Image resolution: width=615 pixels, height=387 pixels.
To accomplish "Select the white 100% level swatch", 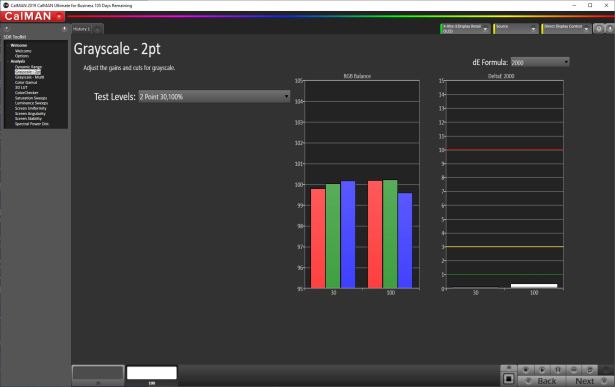I will 152,373.
